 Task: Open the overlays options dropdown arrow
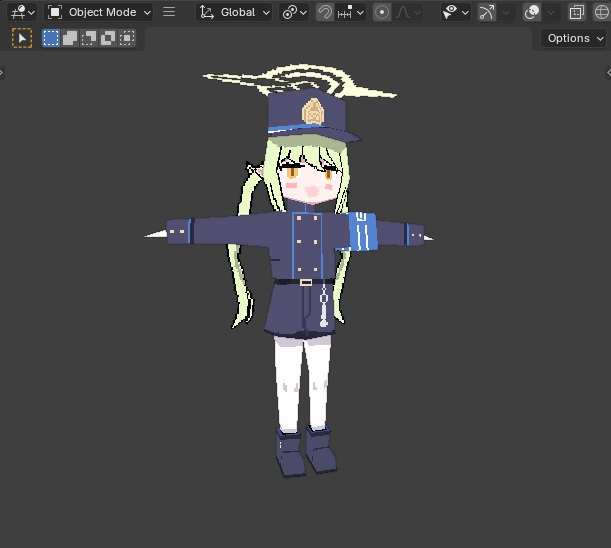pyautogui.click(x=551, y=12)
